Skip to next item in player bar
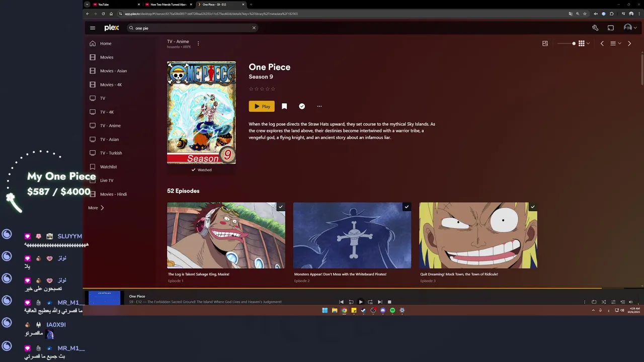This screenshot has height=362, width=644. (x=380, y=302)
